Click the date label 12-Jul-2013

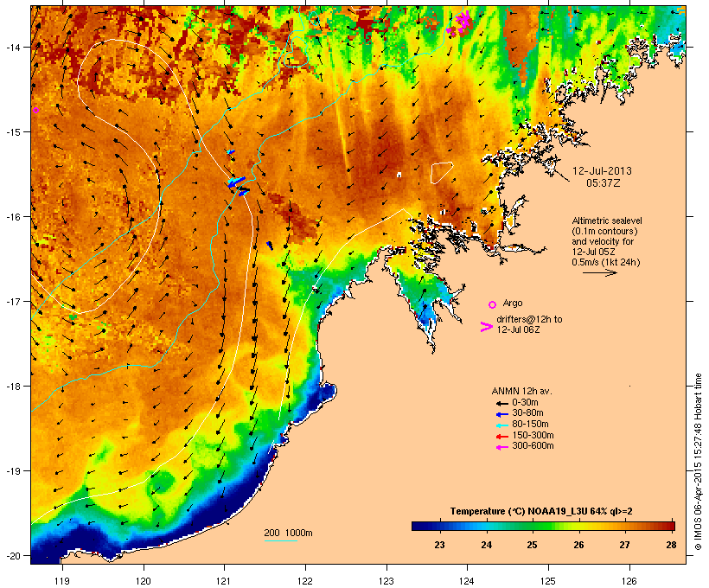602,171
